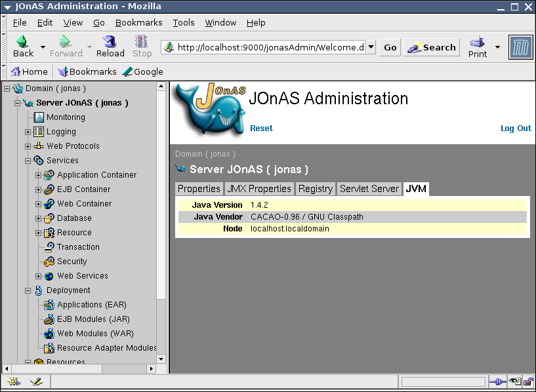The width and height of the screenshot is (536, 392).
Task: Click the Go button
Action: click(x=390, y=47)
